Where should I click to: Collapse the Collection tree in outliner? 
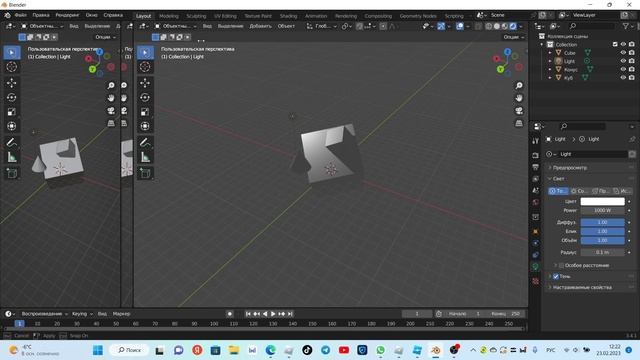click(542, 44)
